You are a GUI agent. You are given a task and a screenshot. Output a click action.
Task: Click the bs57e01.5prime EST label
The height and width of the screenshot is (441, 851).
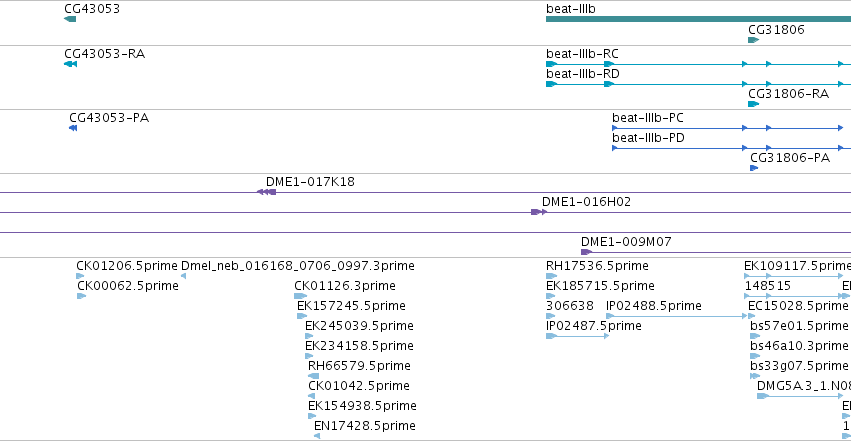(x=799, y=326)
